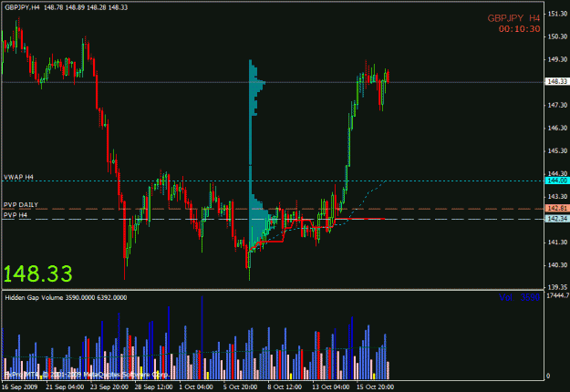Screen dimensions: 570x392
Task: Click the tallest dark blue volume bar
Action: pyautogui.click(x=202, y=338)
